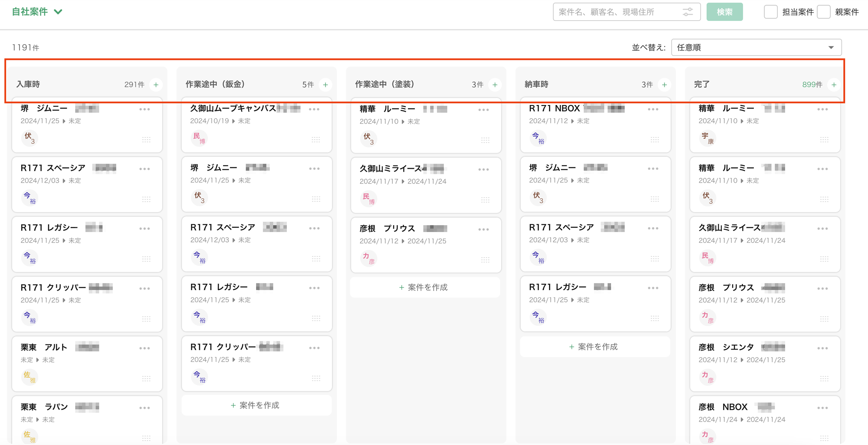Open the options menu on 堺 ジムニー card
Image resolution: width=868 pixels, height=445 pixels.
click(x=145, y=109)
